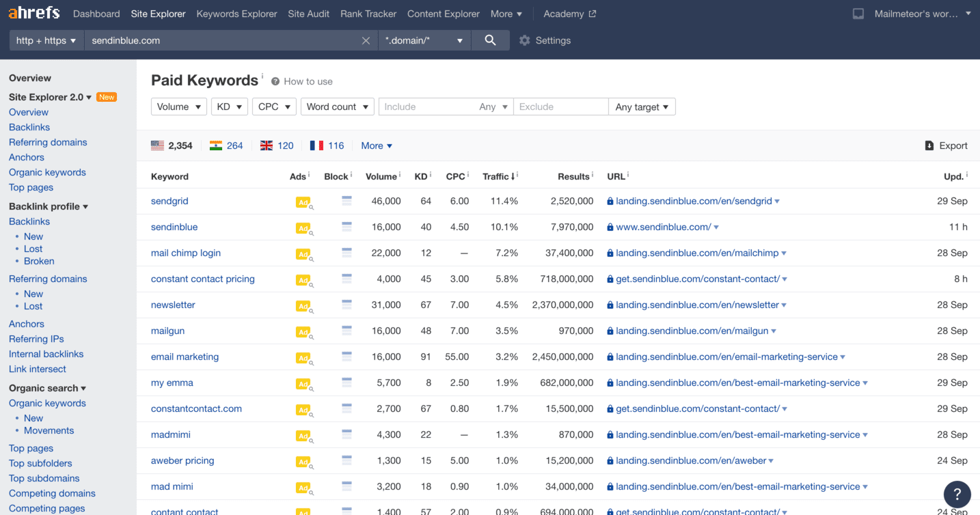Screen dimensions: 980x515
Task: Click Ad icon for constantcontact.com row
Action: [x=303, y=410]
